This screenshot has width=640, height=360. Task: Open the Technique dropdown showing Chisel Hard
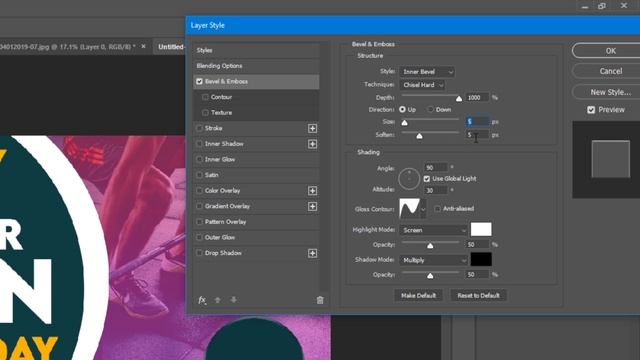(422, 85)
